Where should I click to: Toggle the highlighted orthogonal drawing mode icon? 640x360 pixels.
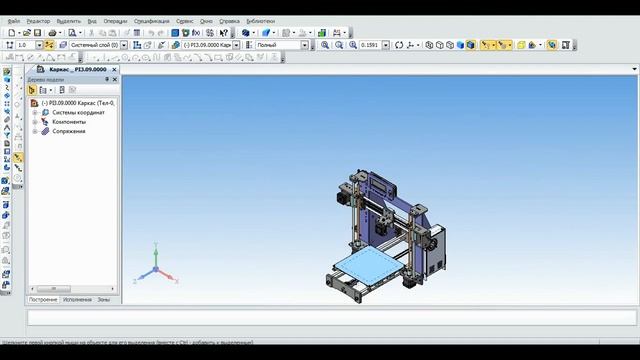49,45
